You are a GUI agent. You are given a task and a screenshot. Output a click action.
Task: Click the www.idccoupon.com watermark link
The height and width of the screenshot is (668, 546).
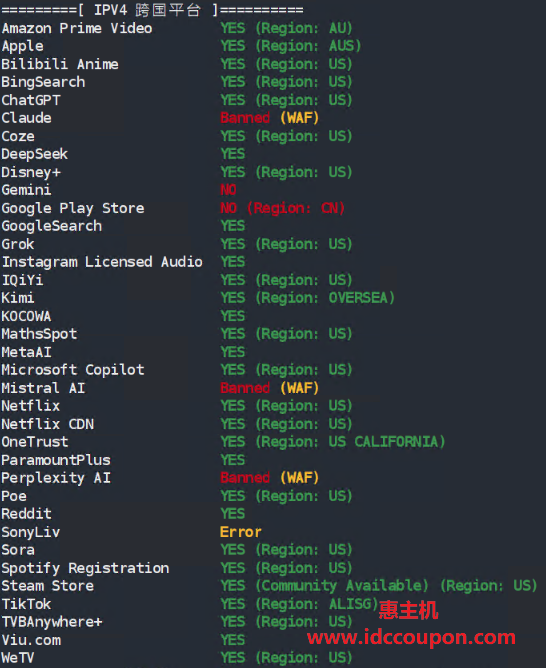(x=411, y=637)
